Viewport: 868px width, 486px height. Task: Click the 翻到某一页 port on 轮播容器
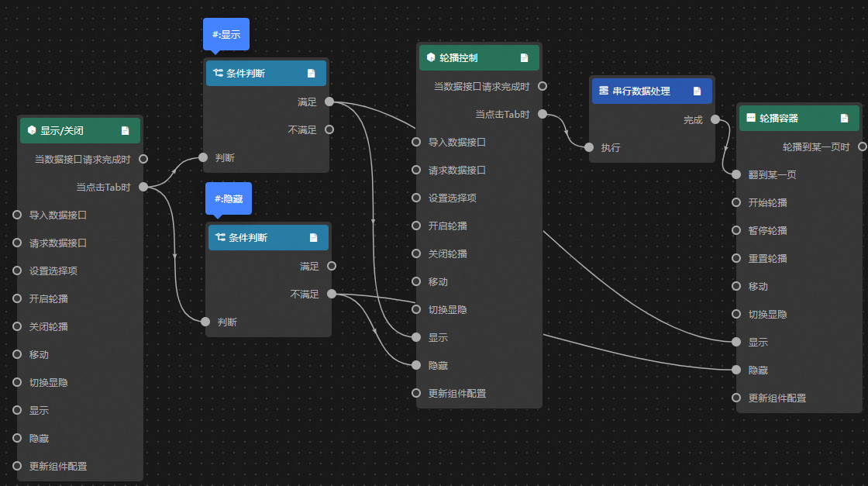(x=735, y=174)
